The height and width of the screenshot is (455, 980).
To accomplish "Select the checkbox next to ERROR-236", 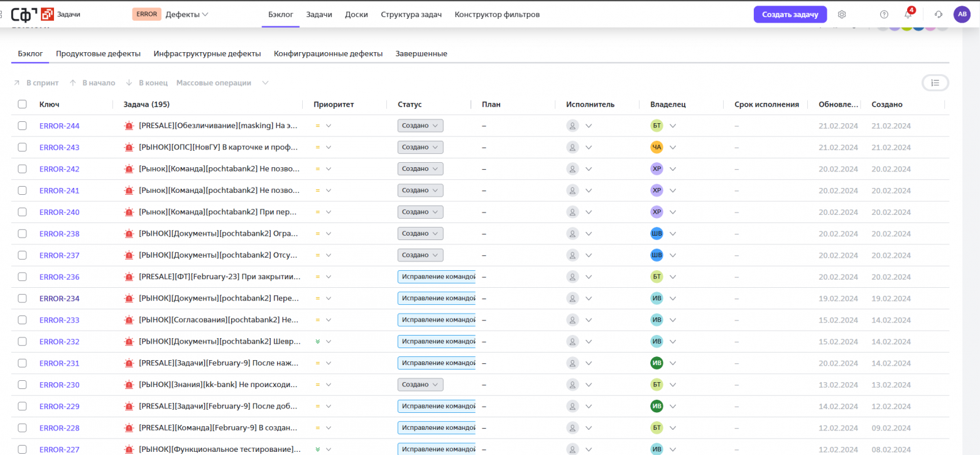I will [23, 277].
